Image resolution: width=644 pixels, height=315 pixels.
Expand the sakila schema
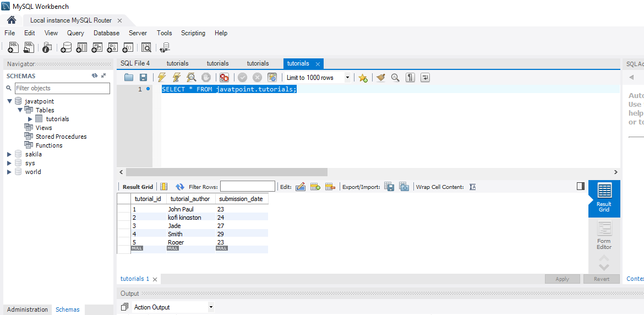click(9, 154)
